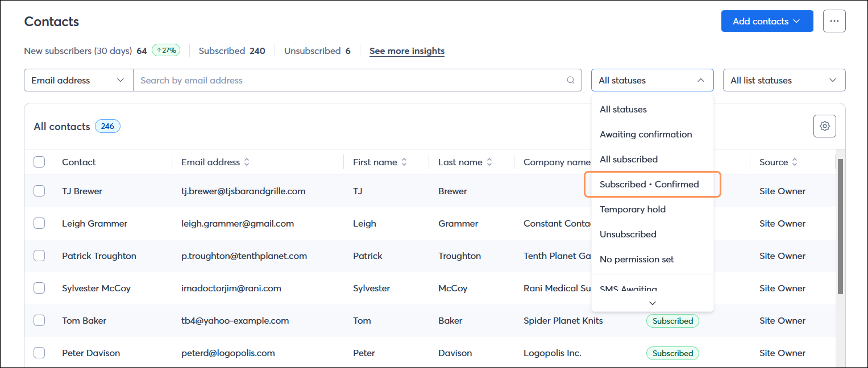
Task: Click the search magnifier icon
Action: [x=570, y=80]
